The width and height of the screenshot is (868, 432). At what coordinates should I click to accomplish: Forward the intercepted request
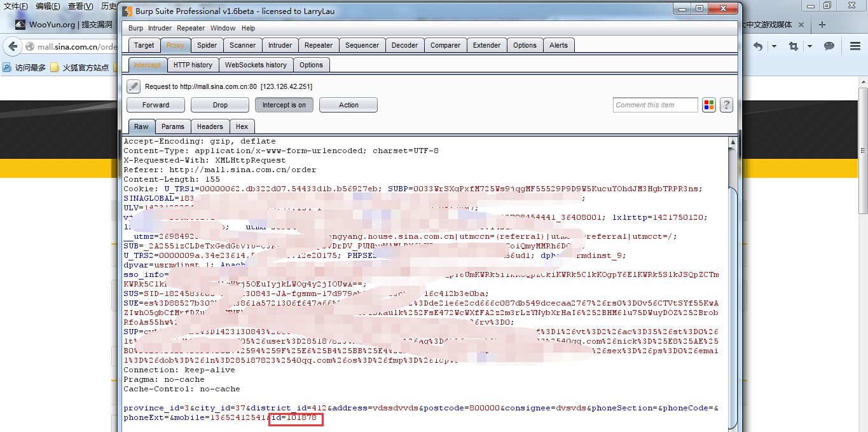click(x=156, y=105)
